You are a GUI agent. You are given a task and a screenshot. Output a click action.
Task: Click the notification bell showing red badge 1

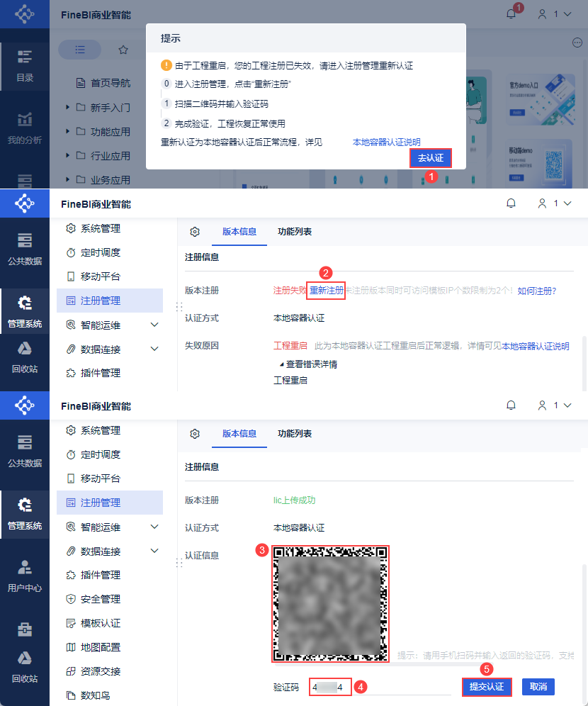[x=511, y=14]
